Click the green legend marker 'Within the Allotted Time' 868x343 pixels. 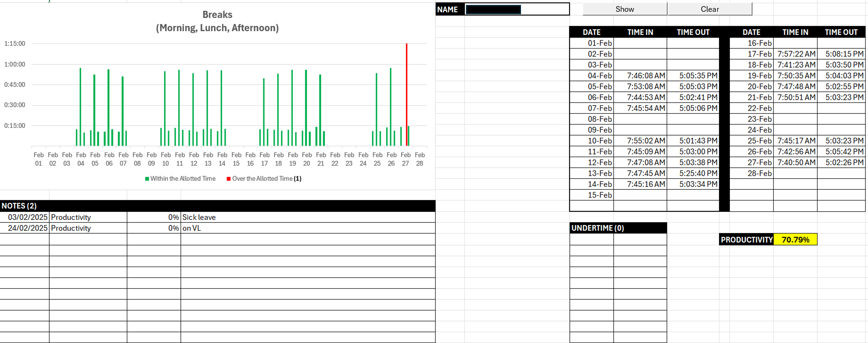click(147, 179)
